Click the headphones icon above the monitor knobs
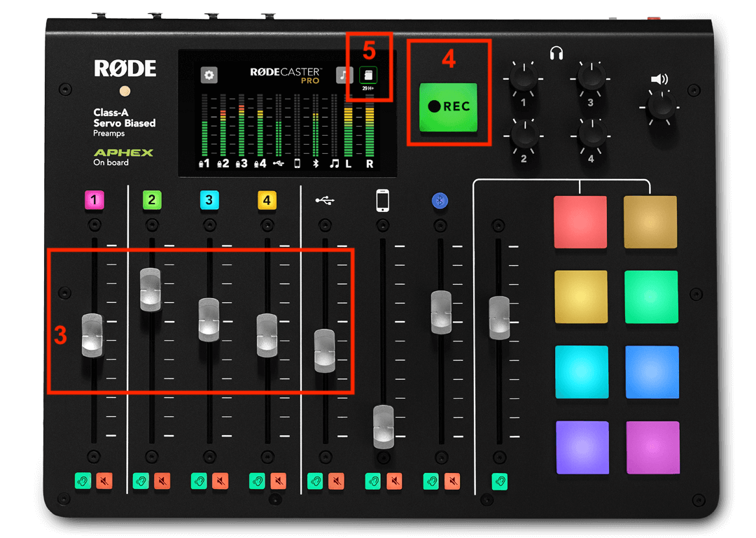The height and width of the screenshot is (538, 756). click(556, 53)
